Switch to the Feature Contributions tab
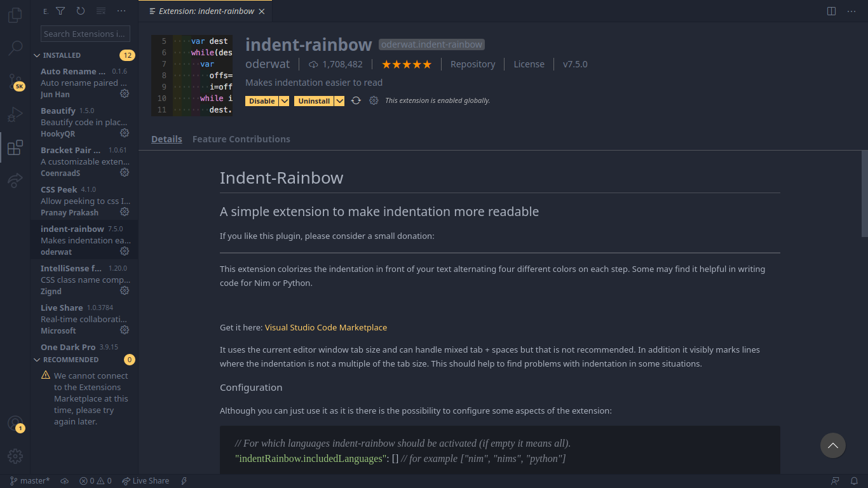Image resolution: width=868 pixels, height=488 pixels. pos(241,139)
